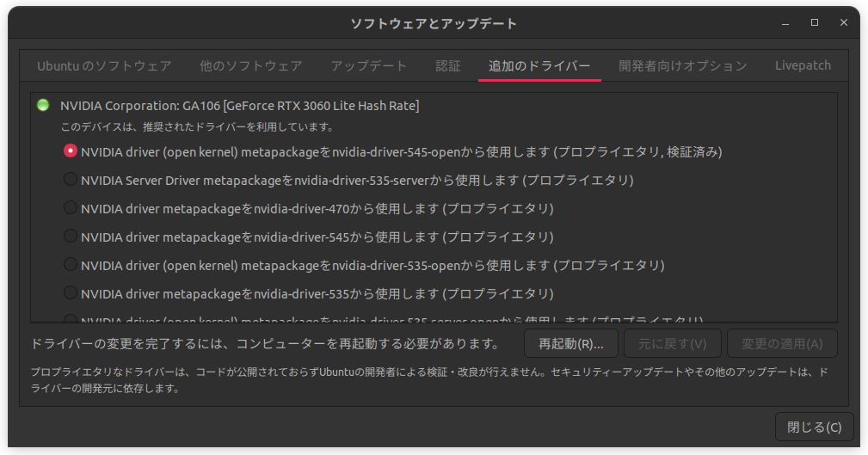Open the 認証 tab

(448, 65)
